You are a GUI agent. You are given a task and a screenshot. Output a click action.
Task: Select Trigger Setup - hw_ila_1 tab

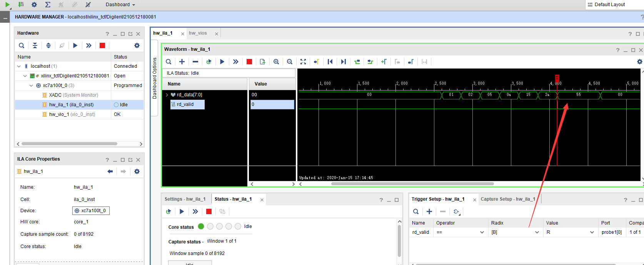(438, 199)
